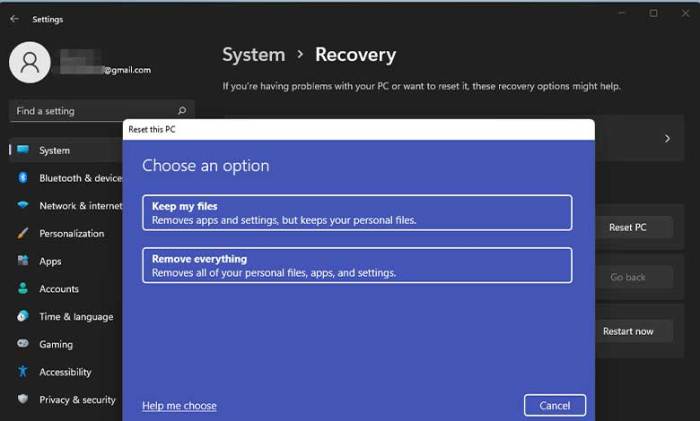Image resolution: width=700 pixels, height=421 pixels.
Task: Click the user profile avatar
Action: click(30, 62)
